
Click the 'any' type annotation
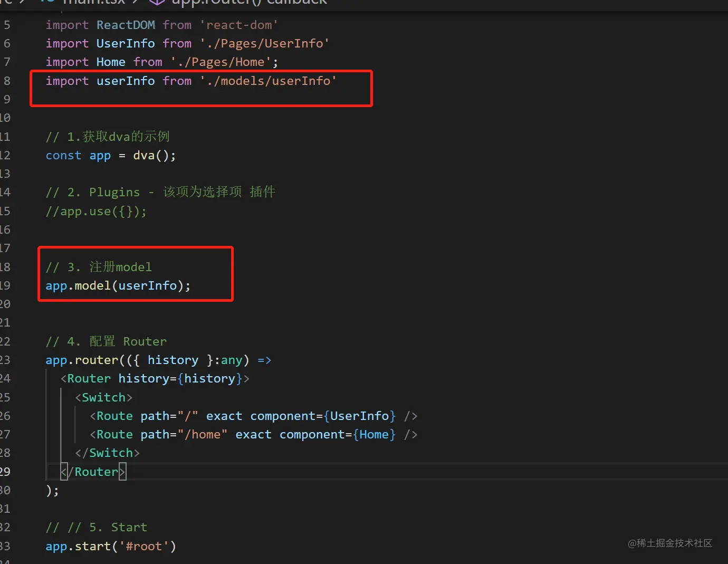(x=232, y=360)
